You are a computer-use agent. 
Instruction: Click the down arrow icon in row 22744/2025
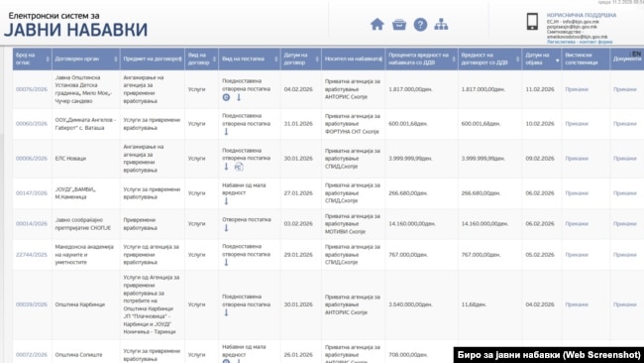tap(226, 262)
